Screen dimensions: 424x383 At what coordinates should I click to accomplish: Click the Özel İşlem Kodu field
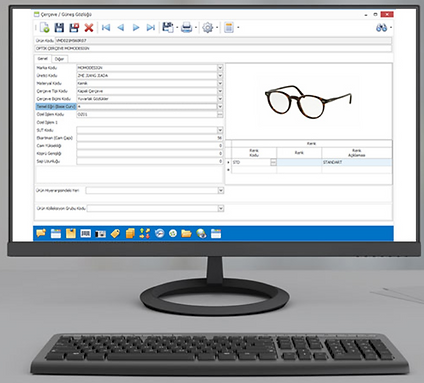pyautogui.click(x=147, y=114)
